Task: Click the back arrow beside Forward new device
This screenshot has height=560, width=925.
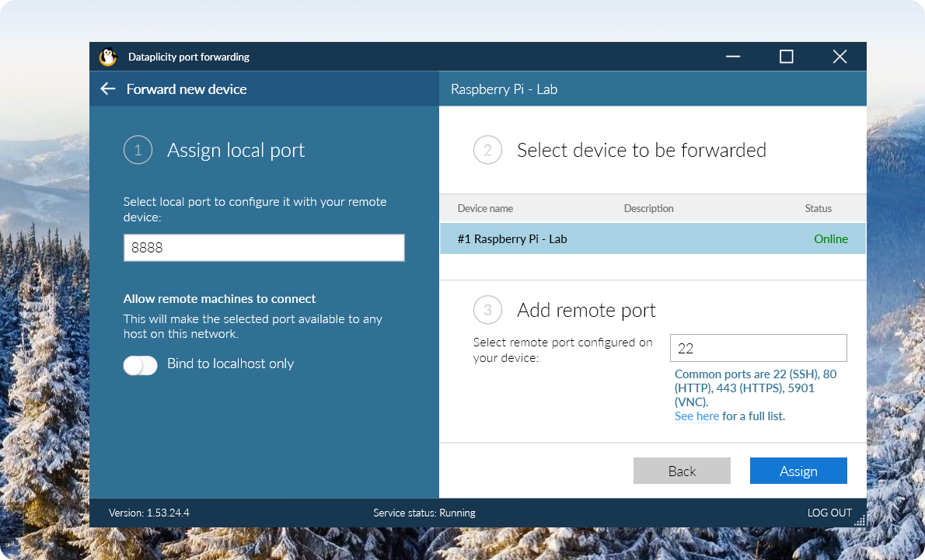Action: (107, 89)
